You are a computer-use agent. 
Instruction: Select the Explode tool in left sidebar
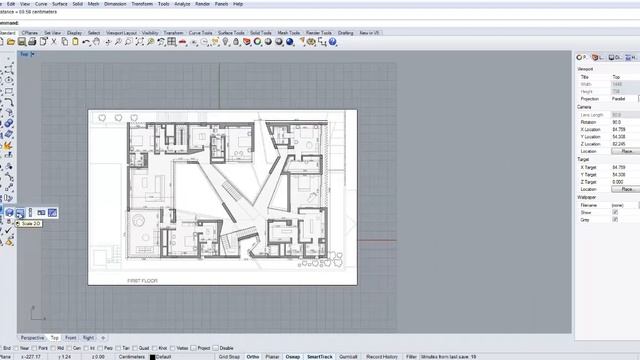point(8,146)
